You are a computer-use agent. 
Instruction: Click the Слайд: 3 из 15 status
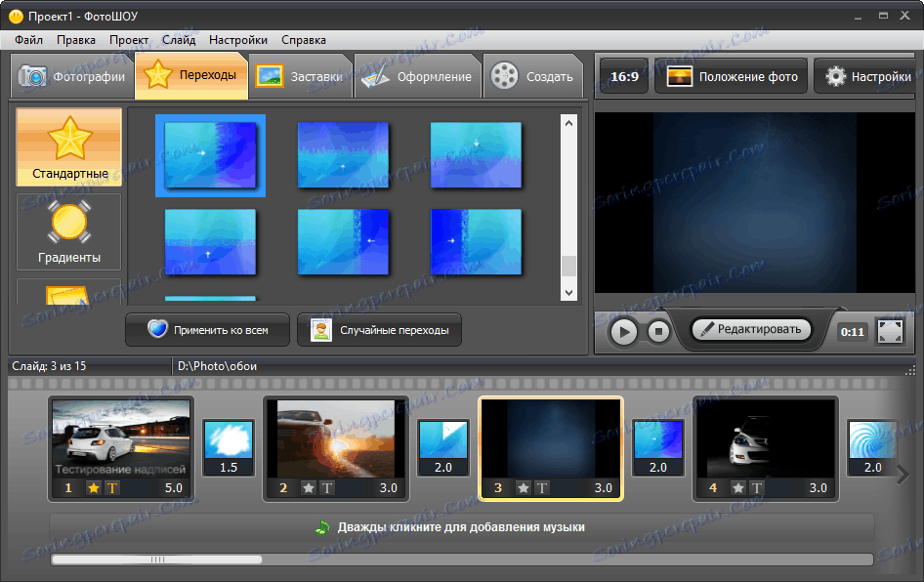pos(49,366)
